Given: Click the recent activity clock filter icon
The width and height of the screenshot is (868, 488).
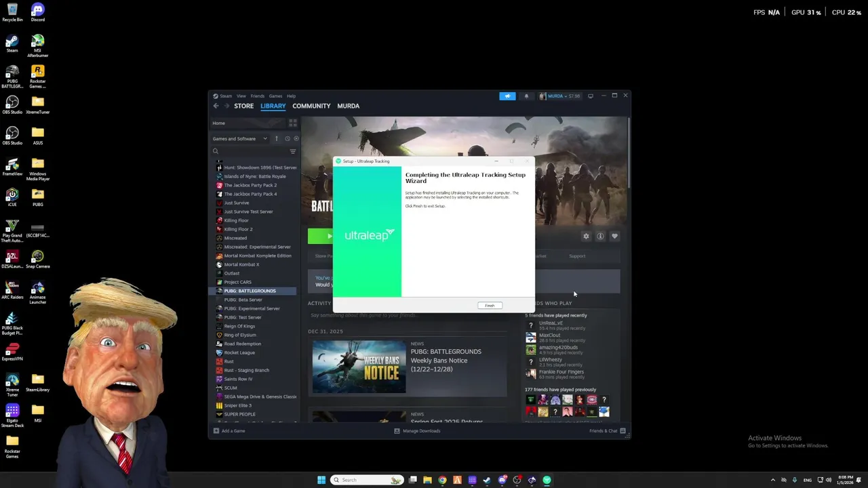Looking at the screenshot, I should coord(287,139).
